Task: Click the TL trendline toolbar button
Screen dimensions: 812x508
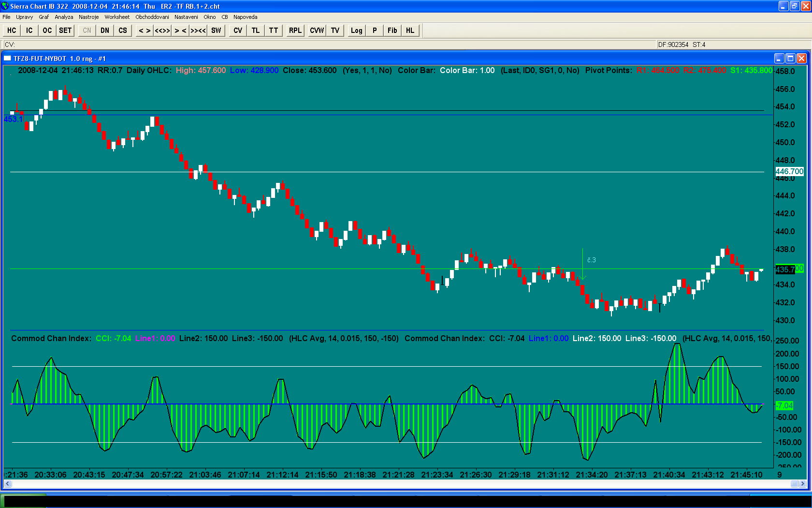Action: pyautogui.click(x=256, y=30)
